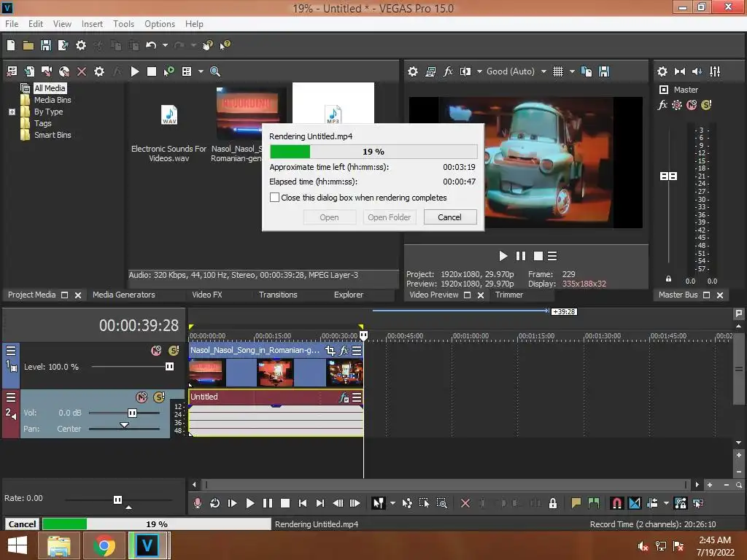Create a new project with the New icon

click(11, 45)
